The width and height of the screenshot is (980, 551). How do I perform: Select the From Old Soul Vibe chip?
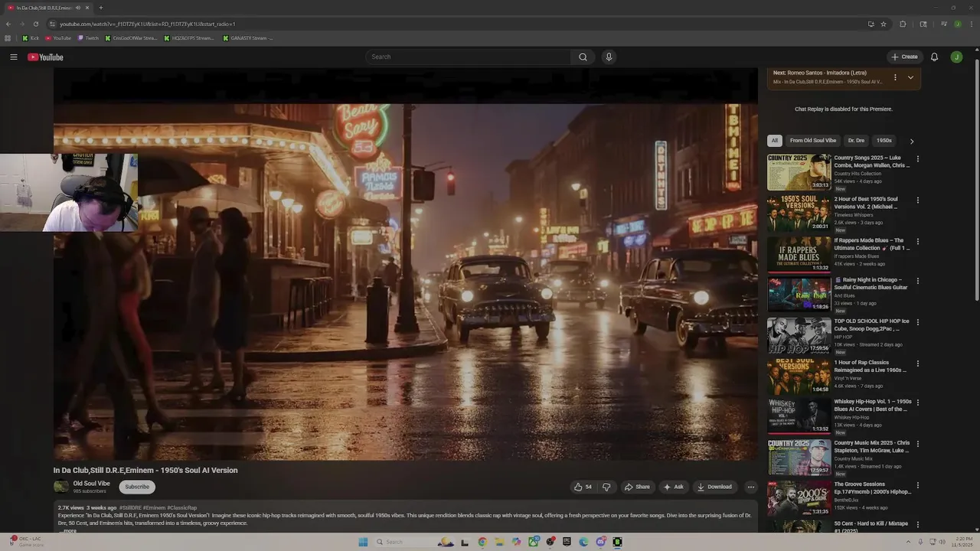[x=812, y=141]
